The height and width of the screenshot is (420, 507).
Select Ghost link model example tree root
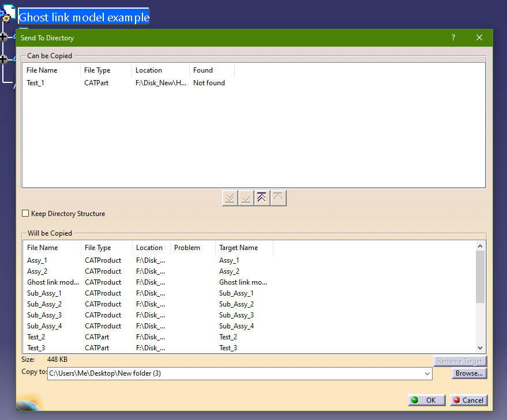click(x=84, y=17)
